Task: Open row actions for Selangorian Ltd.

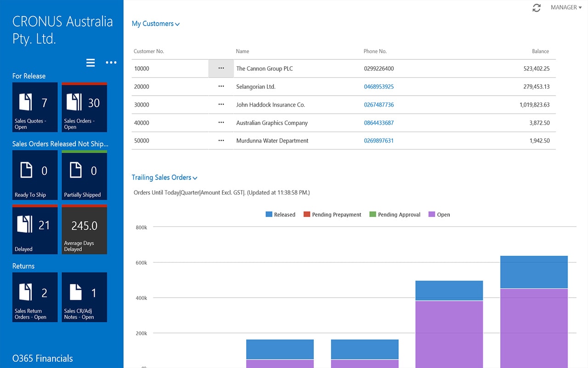Action: pos(221,86)
